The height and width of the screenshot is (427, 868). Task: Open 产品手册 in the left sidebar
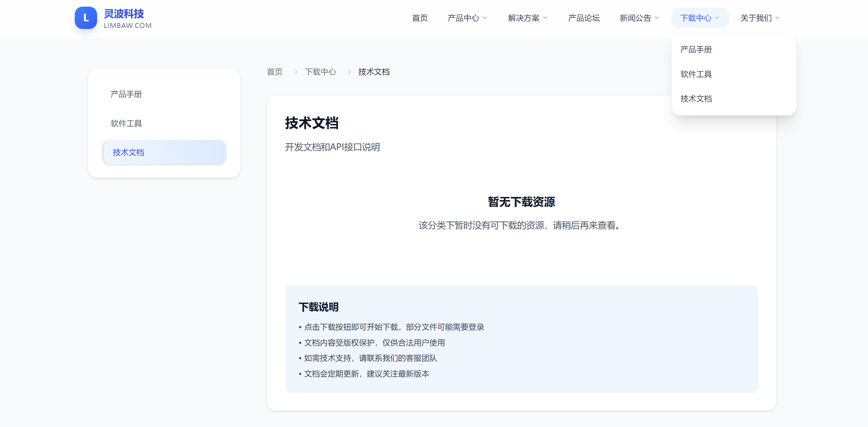126,94
